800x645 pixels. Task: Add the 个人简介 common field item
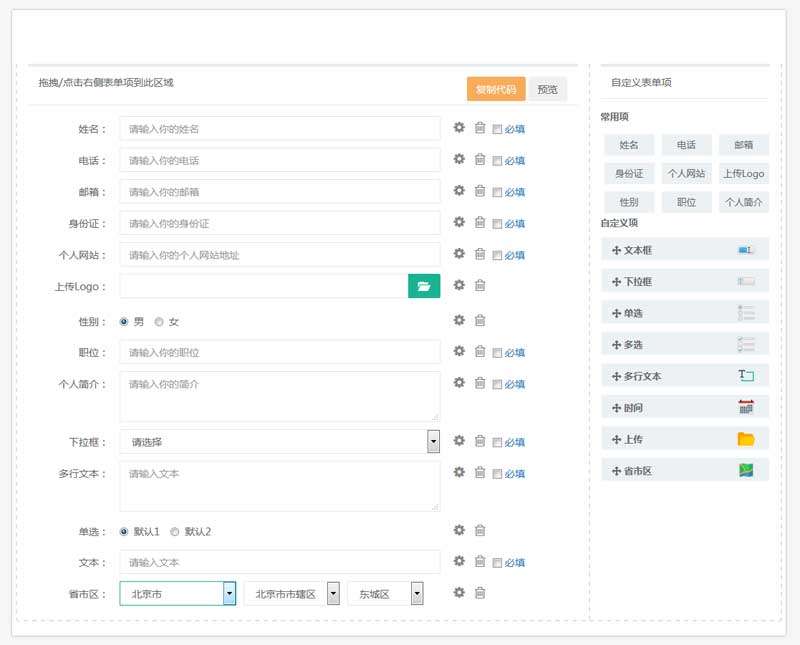743,201
